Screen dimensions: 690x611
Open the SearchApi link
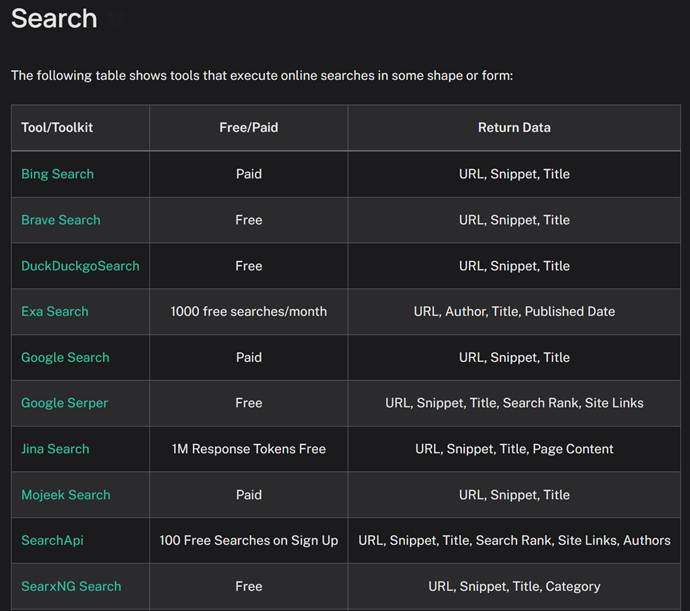coord(52,541)
